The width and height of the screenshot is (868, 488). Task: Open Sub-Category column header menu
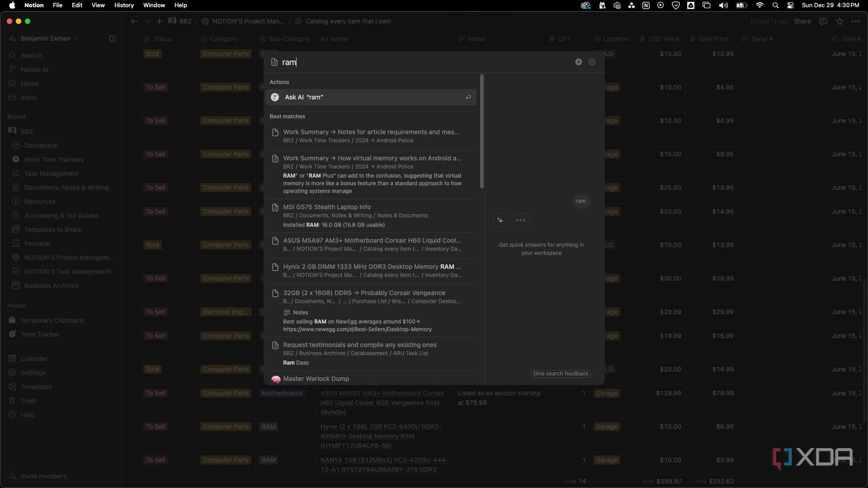(x=285, y=39)
